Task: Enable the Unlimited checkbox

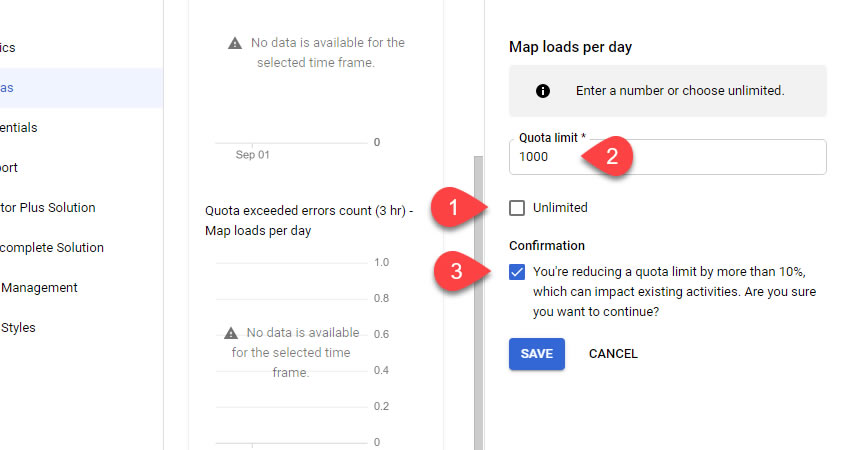Action: point(517,208)
